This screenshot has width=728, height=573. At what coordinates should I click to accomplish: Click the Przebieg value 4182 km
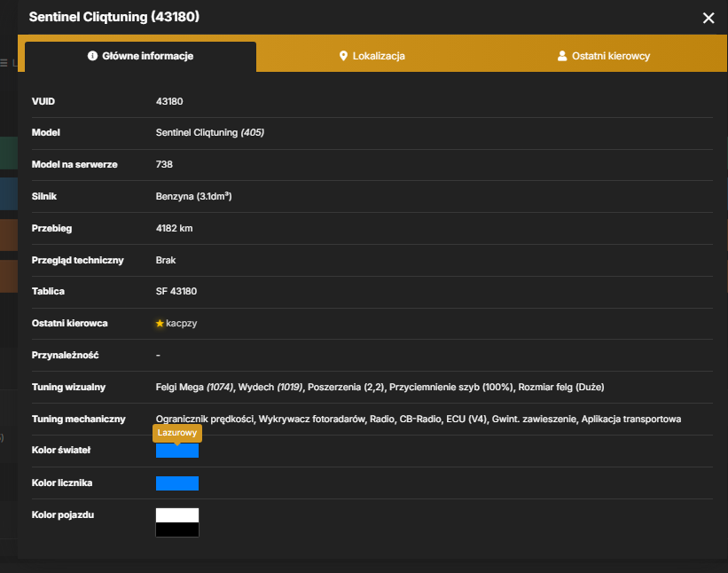pos(174,228)
